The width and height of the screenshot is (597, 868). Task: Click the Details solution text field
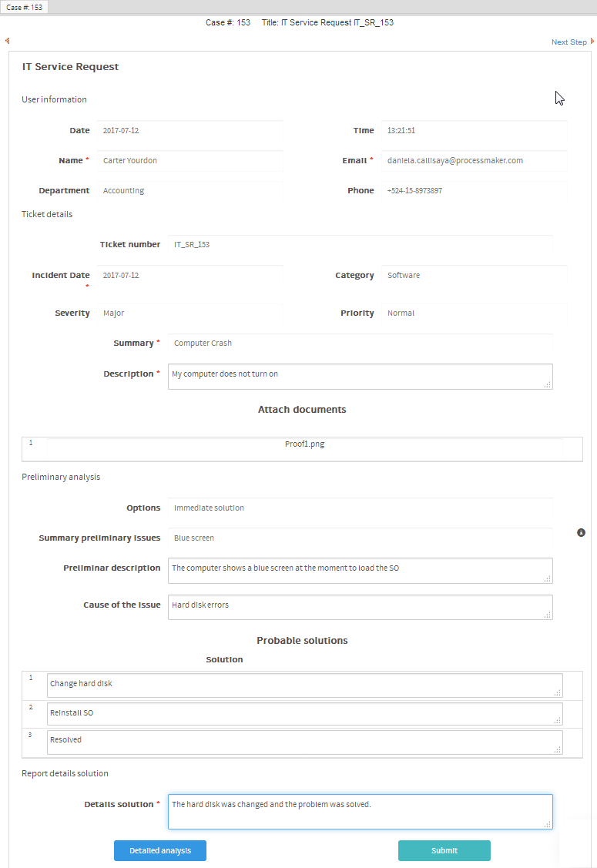360,812
